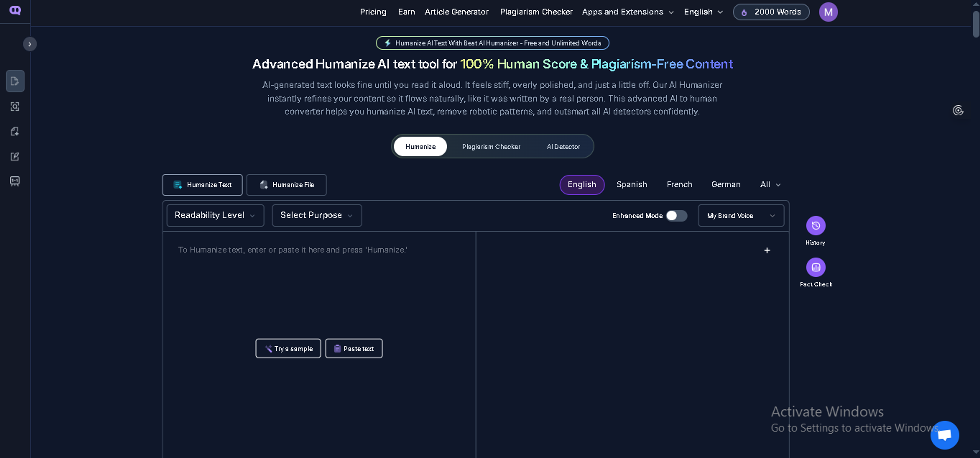This screenshot has width=980, height=458.
Task: Open the Pricing page
Action: [x=373, y=12]
